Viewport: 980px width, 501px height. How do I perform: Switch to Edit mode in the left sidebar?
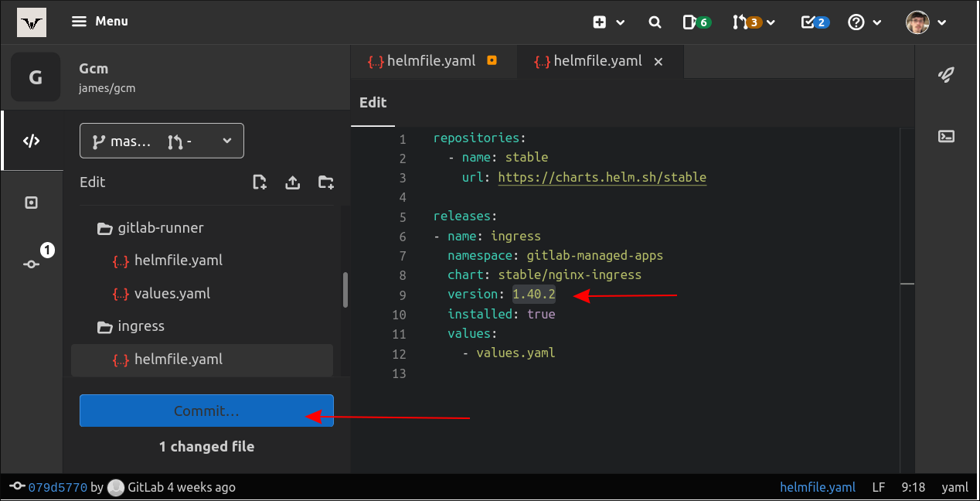(32, 141)
